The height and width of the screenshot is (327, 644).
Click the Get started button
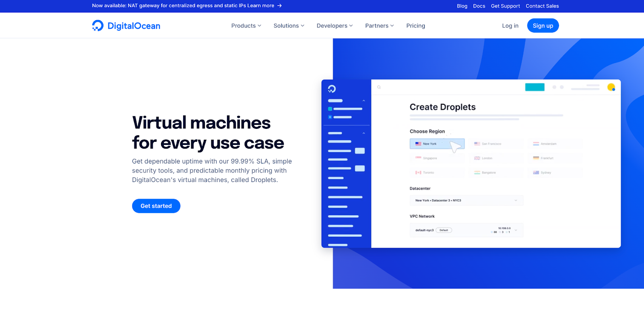click(x=156, y=206)
